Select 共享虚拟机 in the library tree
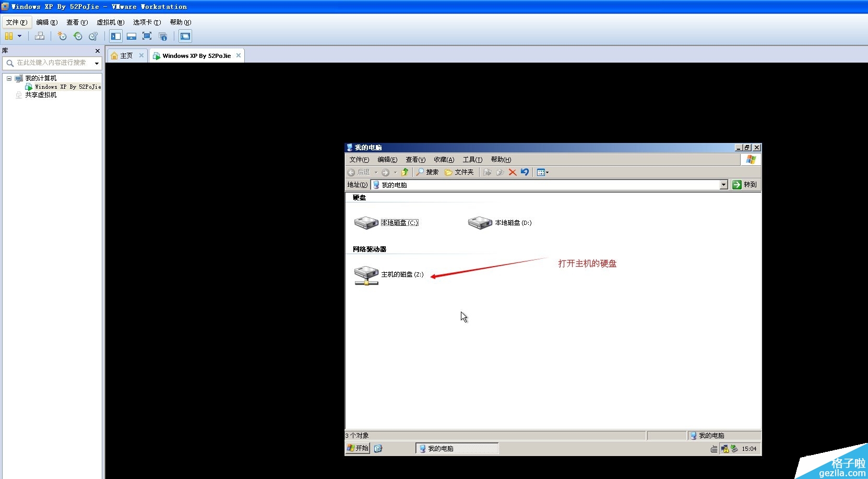The image size is (868, 479). (x=41, y=95)
